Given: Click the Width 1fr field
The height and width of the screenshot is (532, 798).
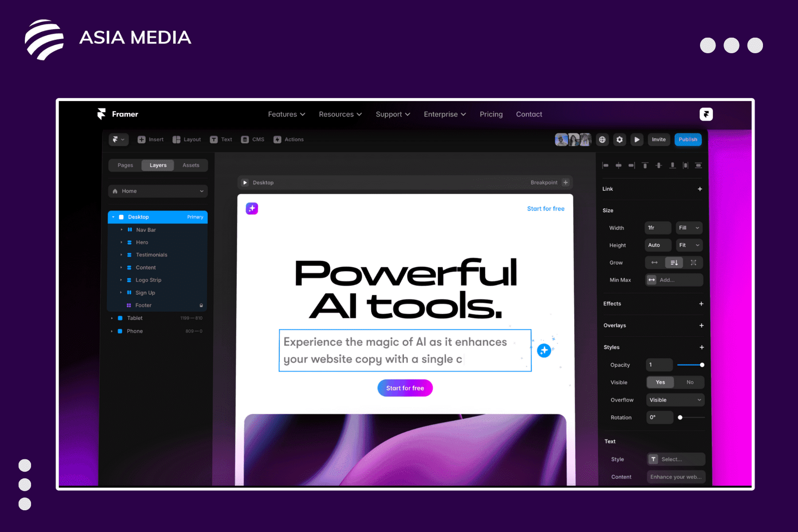Looking at the screenshot, I should pos(658,228).
